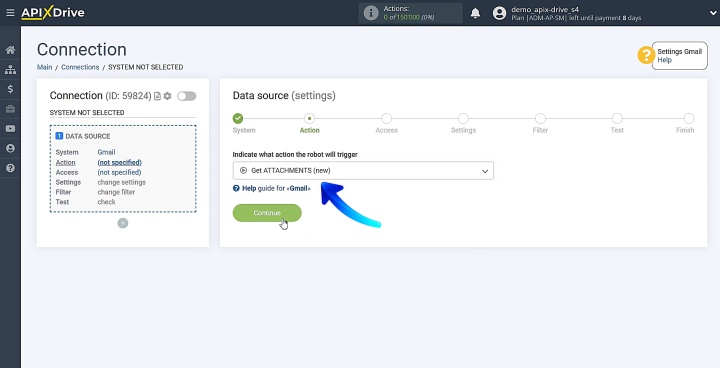Open the dollar billing icon in sidebar
The image size is (720, 368).
(10, 89)
